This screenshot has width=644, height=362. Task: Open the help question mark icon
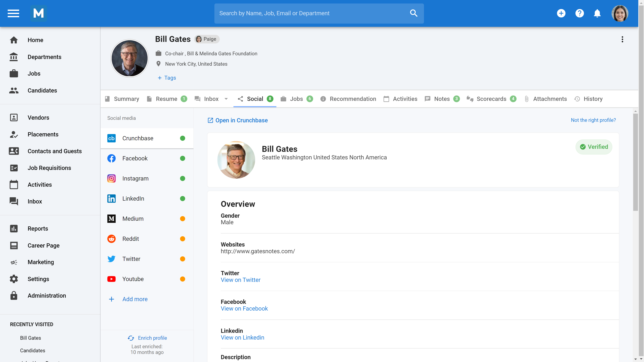(x=579, y=13)
